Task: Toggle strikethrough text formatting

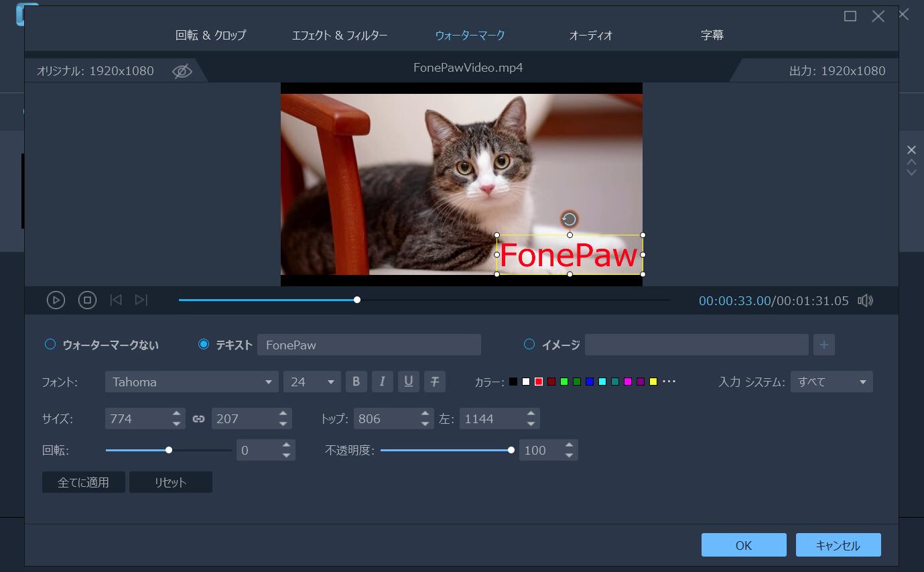Action: point(434,382)
